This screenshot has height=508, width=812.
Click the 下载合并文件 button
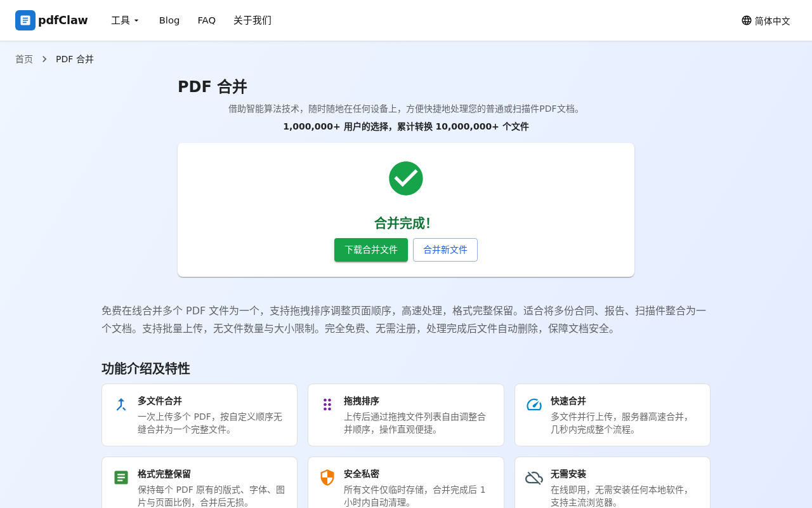point(371,250)
